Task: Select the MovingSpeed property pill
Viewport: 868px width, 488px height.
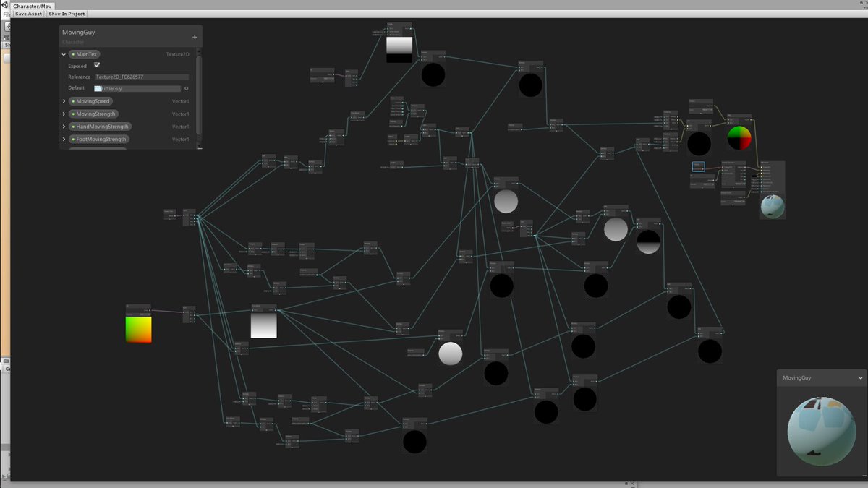Action: [x=90, y=101]
